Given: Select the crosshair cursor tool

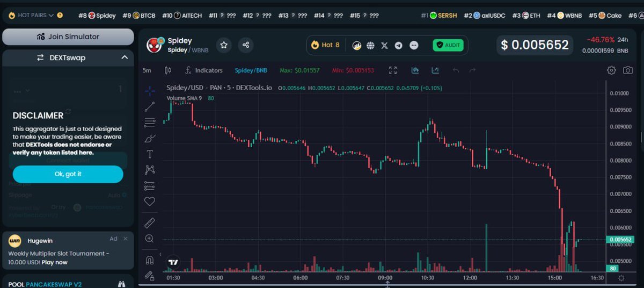Looking at the screenshot, I should 150,90.
